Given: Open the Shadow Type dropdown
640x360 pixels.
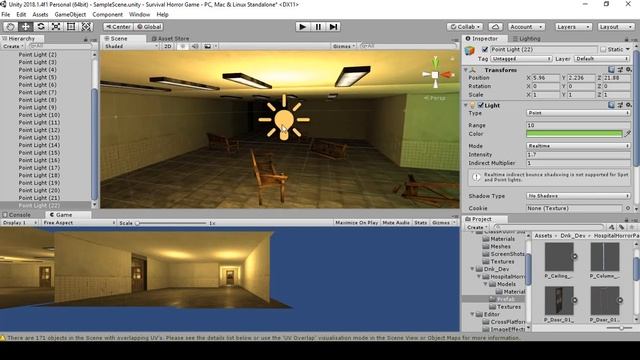Looking at the screenshot, I should (x=578, y=196).
